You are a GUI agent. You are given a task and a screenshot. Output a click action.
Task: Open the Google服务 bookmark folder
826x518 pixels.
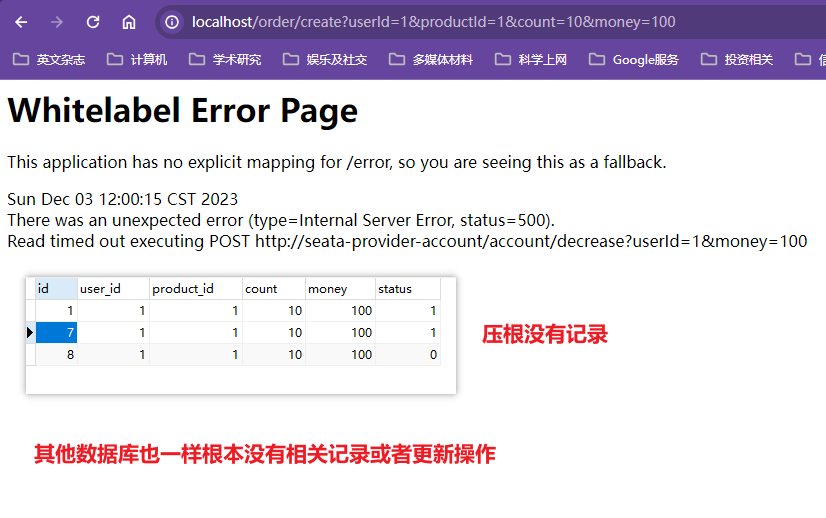point(634,59)
